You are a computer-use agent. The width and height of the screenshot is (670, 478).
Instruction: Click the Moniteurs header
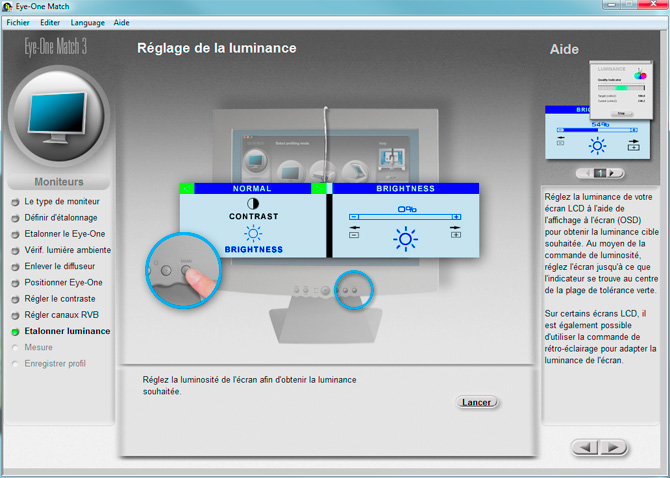pos(59,182)
